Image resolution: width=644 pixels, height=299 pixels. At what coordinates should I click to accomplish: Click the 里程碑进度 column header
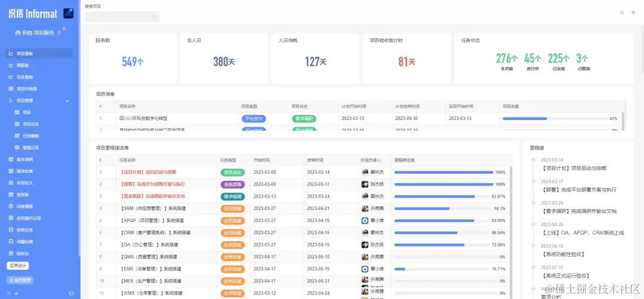[x=404, y=160]
